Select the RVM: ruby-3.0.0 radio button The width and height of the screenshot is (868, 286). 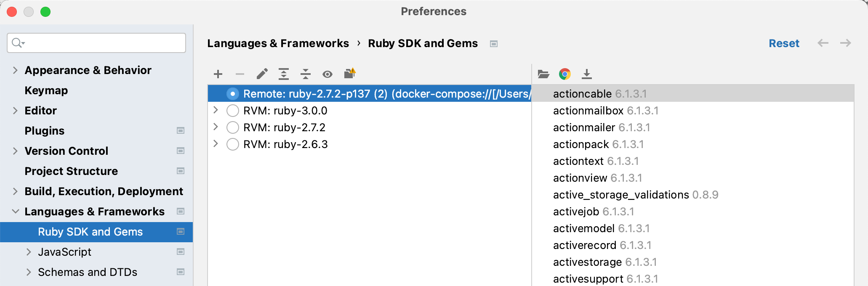pyautogui.click(x=232, y=110)
